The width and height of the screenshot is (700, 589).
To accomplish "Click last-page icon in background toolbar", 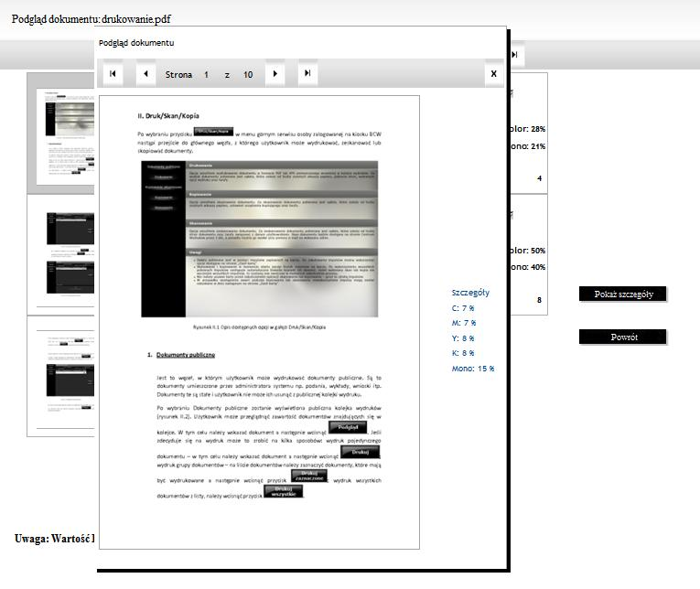I will coord(515,55).
